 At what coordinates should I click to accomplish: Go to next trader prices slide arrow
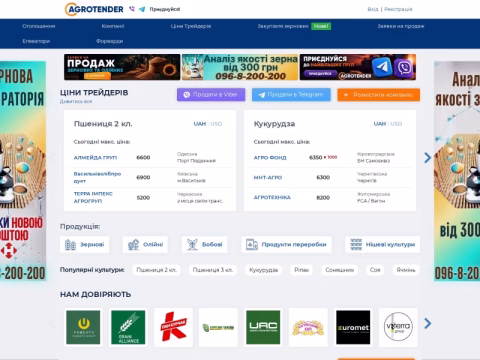point(428,157)
